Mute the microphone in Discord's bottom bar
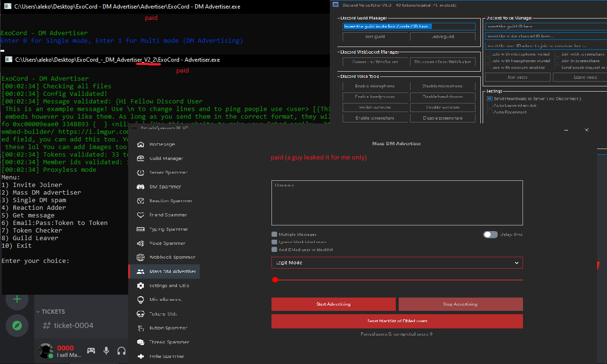607x364 pixels. pos(106,350)
